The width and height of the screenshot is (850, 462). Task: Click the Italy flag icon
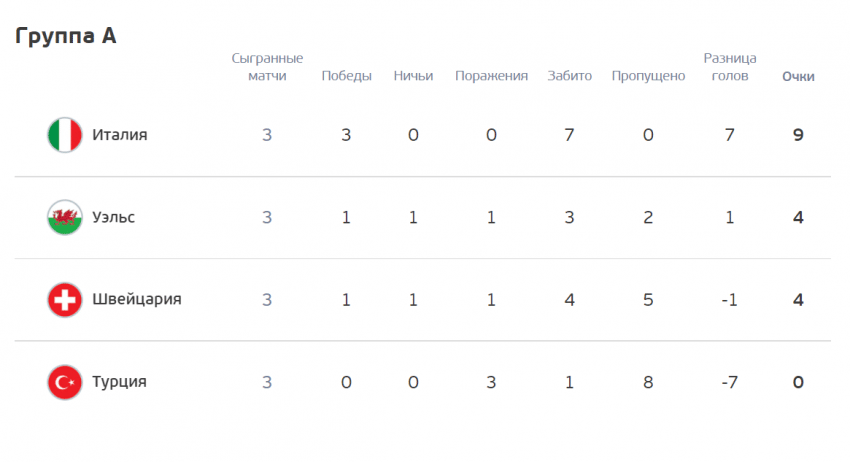65,135
